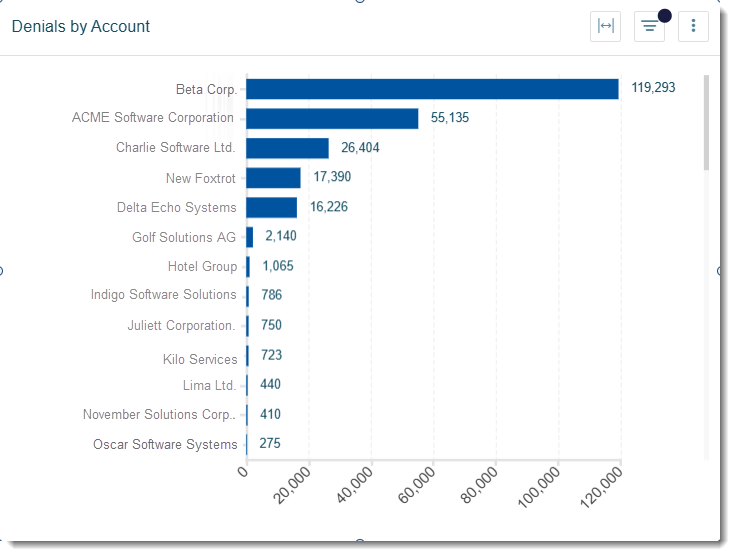Click the Hotel Group axis label

click(202, 267)
